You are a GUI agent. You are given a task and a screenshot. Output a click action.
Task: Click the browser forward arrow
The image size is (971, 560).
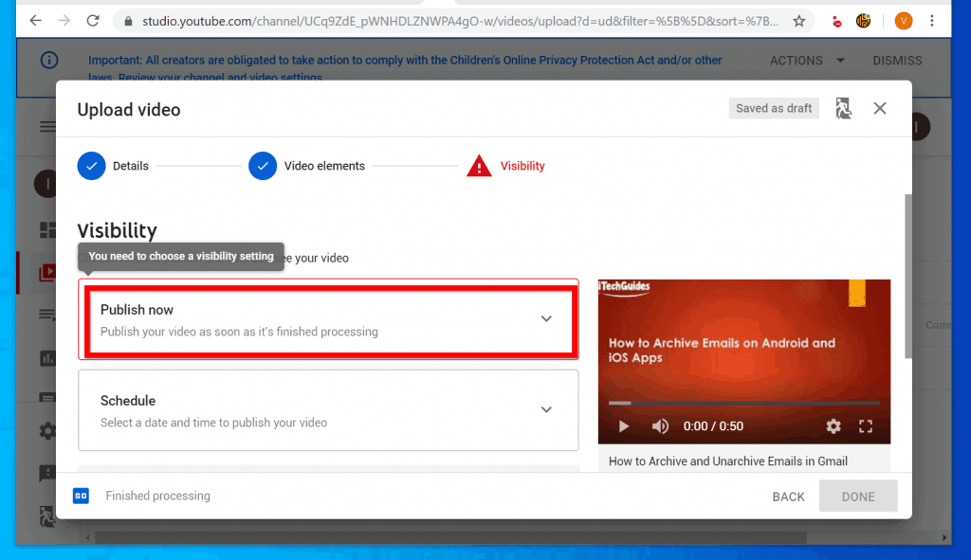(64, 21)
